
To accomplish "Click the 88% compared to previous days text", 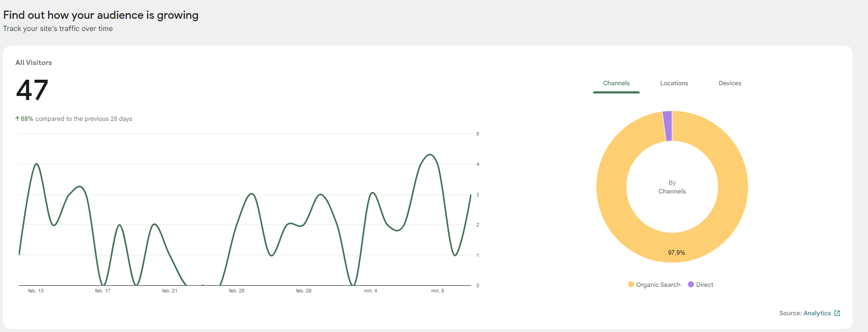I will point(77,119).
